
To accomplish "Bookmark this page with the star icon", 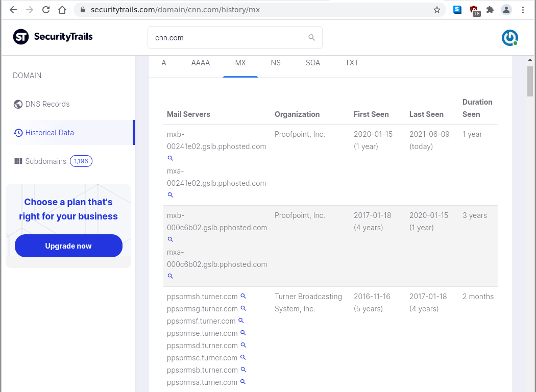I will [x=437, y=10].
